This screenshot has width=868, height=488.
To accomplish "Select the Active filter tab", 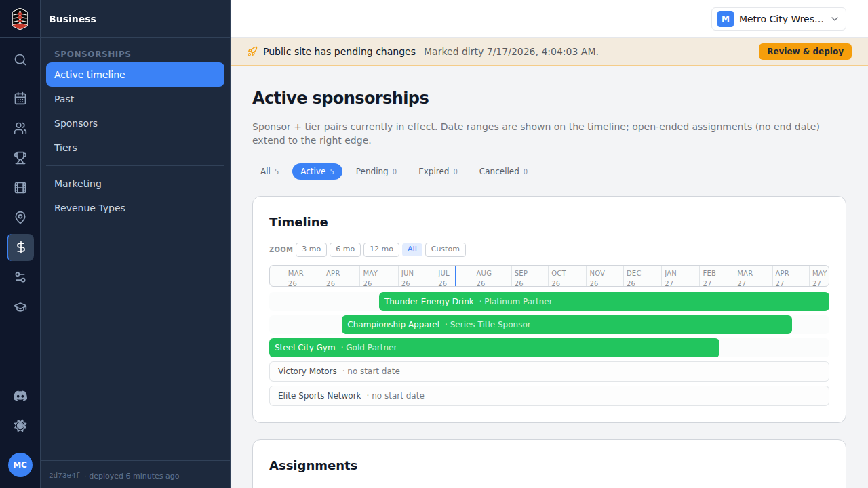I will (317, 171).
